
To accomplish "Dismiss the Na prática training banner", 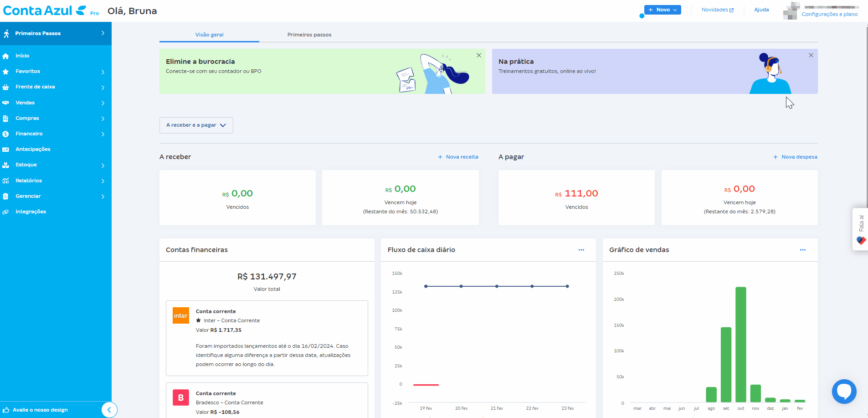I will 811,55.
